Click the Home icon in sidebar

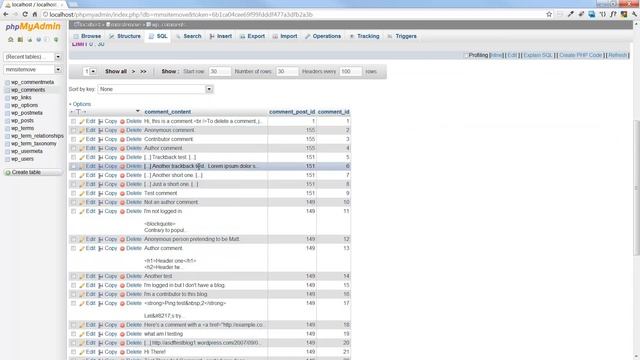[11, 40]
